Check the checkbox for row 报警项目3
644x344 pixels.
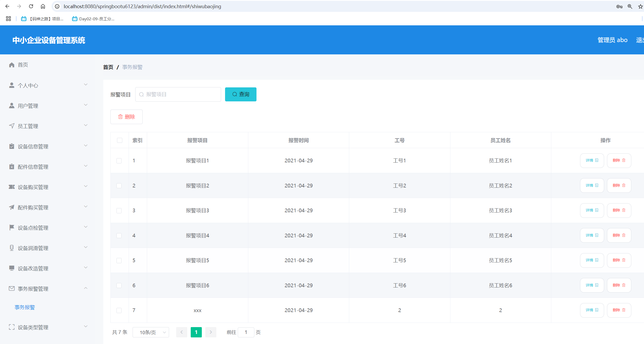click(x=119, y=211)
